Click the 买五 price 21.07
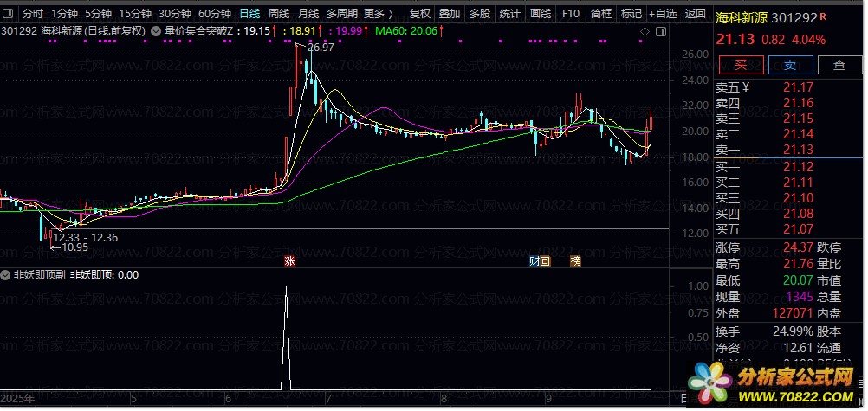This screenshot has height=411, width=868. coord(798,229)
